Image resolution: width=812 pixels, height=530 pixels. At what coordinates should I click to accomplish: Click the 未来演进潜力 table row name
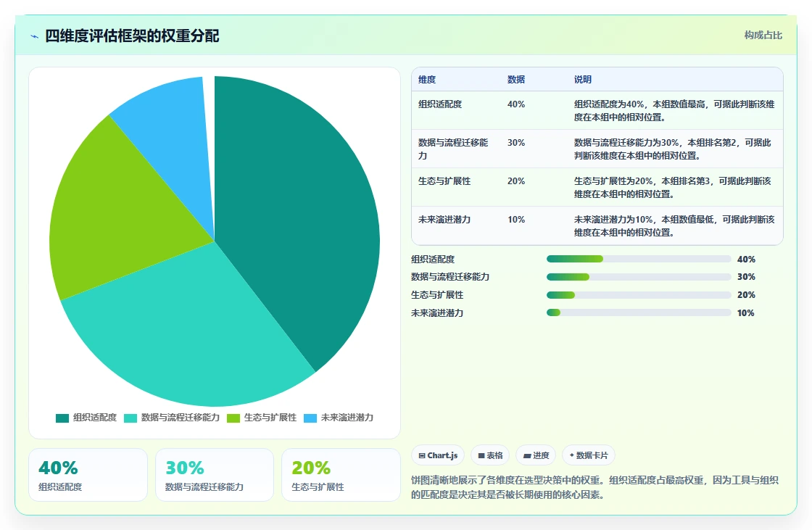tap(444, 219)
